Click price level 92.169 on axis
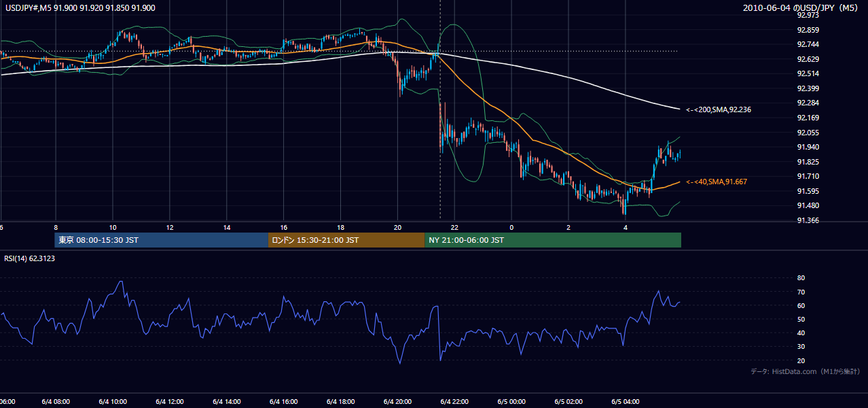 (808, 118)
